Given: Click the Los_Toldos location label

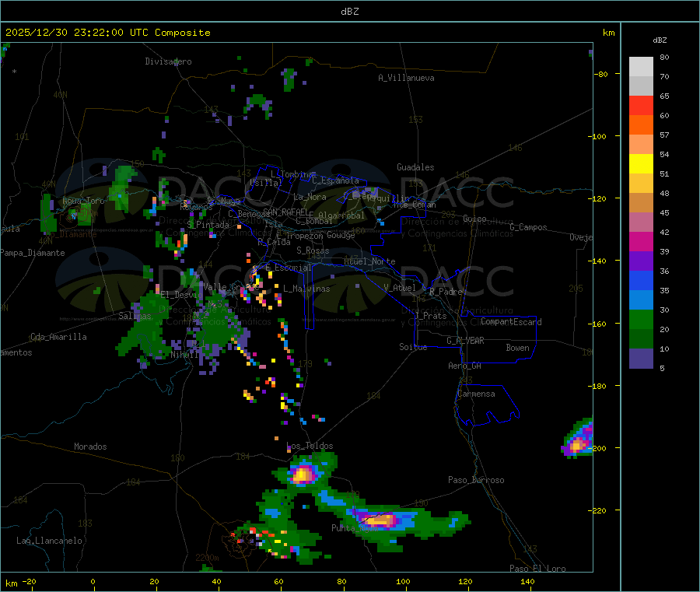Looking at the screenshot, I should click(310, 446).
